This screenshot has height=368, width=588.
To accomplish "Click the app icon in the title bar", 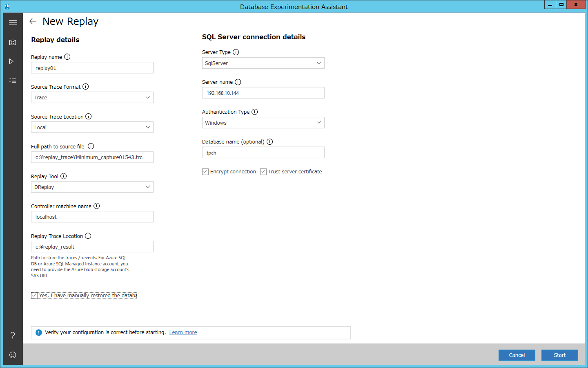I will click(7, 6).
